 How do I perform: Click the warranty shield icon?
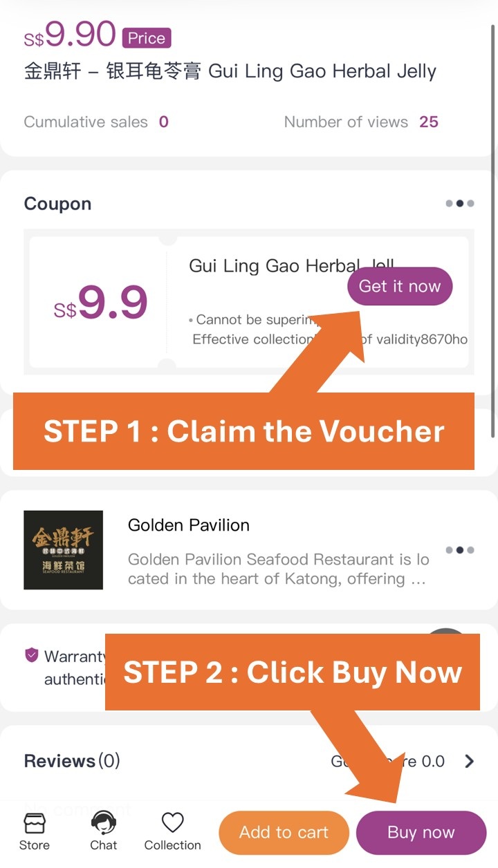[31, 655]
